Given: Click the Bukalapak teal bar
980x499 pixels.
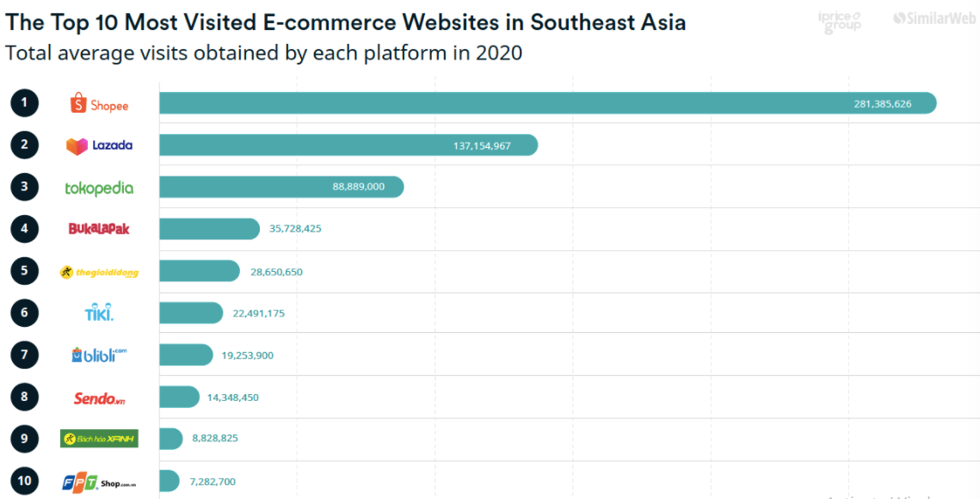Looking at the screenshot, I should [x=209, y=229].
